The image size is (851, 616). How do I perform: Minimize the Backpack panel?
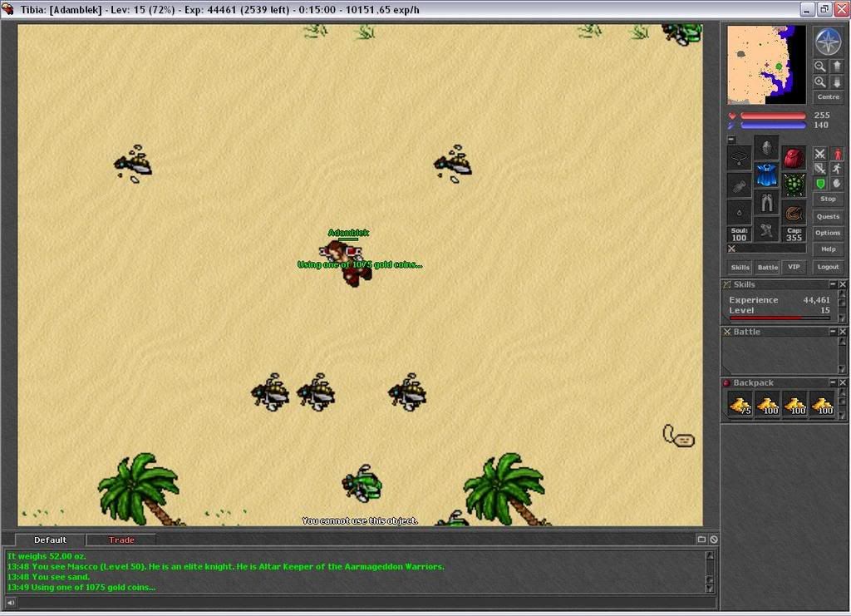coord(833,382)
